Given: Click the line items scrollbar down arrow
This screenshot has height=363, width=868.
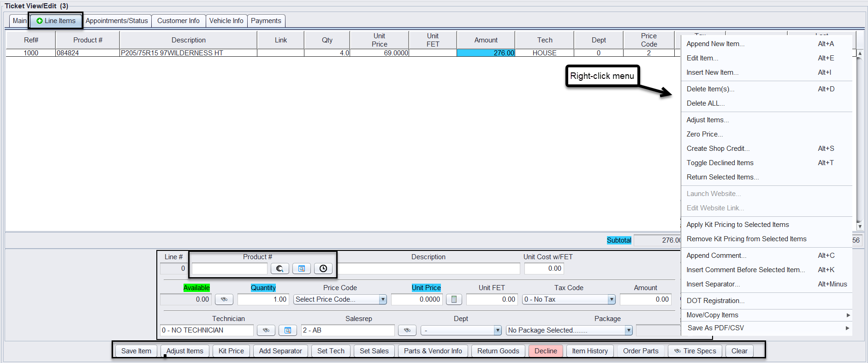Looking at the screenshot, I should (860, 226).
